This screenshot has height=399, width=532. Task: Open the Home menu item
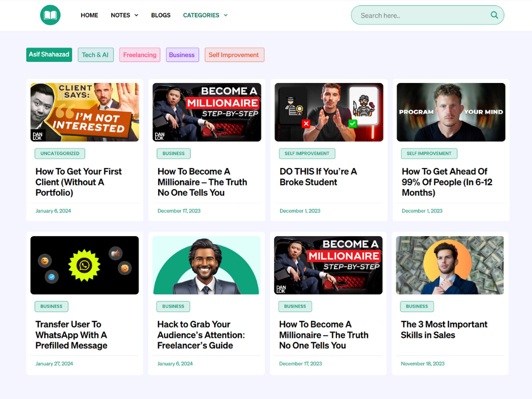[x=89, y=15]
